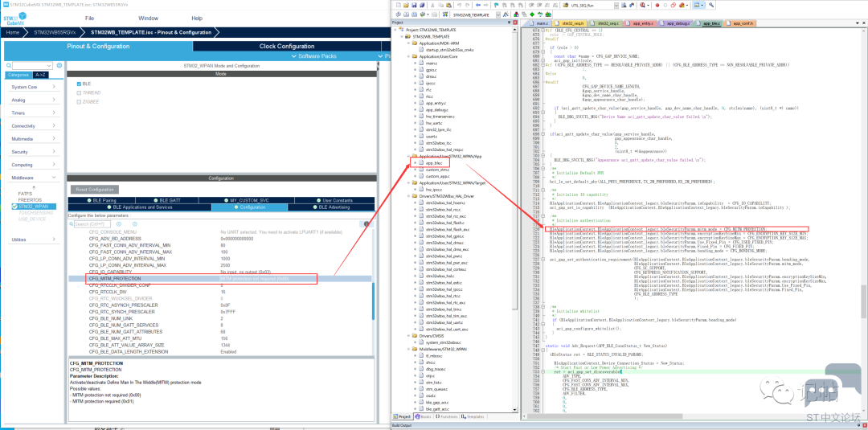Screen dimensions: 868x430
Task: Click the target options magic wand icon
Action: click(x=507, y=14)
